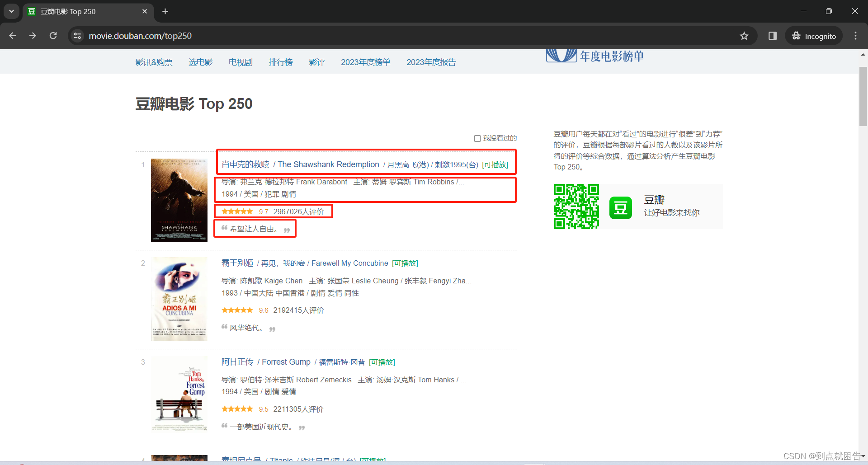Restore down the browser window
This screenshot has width=868, height=465.
pyautogui.click(x=829, y=11)
